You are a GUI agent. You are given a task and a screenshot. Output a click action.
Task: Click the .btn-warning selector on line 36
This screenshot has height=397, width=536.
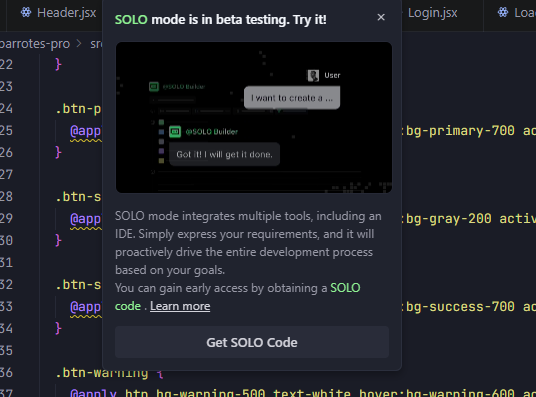[102, 373]
